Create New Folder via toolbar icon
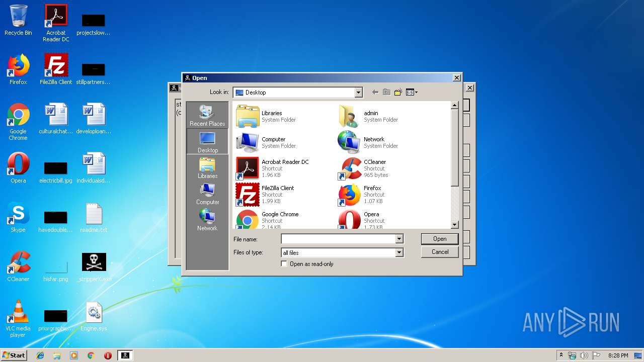The image size is (644, 362). click(x=398, y=92)
